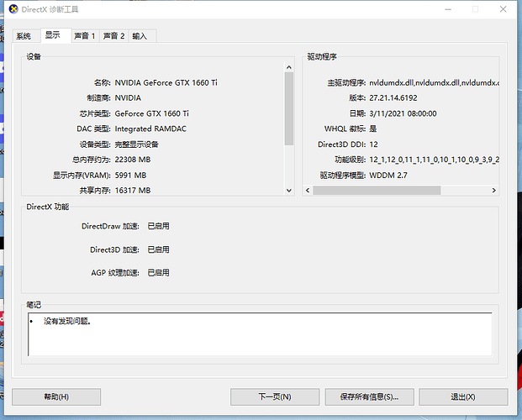522x420 pixels.
Task: Minimize the DirectX diagnostic window
Action: tap(448, 9)
